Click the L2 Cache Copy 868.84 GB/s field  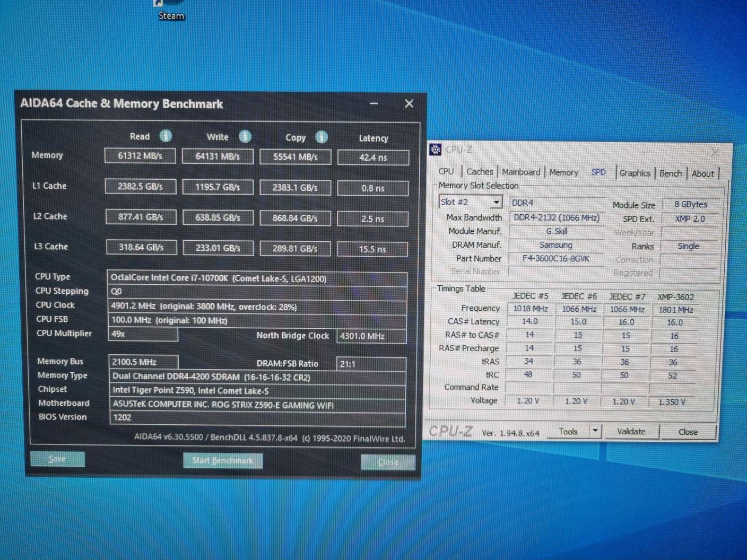[x=295, y=218]
